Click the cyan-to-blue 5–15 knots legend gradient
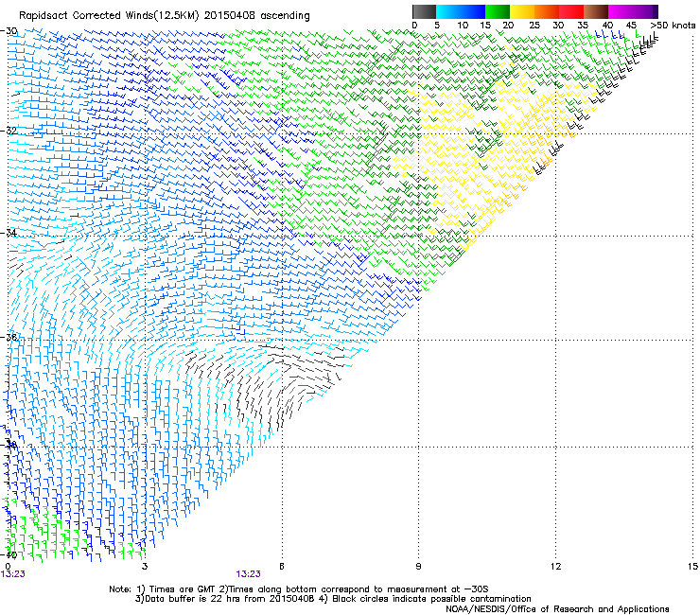The image size is (700, 615). (x=461, y=11)
